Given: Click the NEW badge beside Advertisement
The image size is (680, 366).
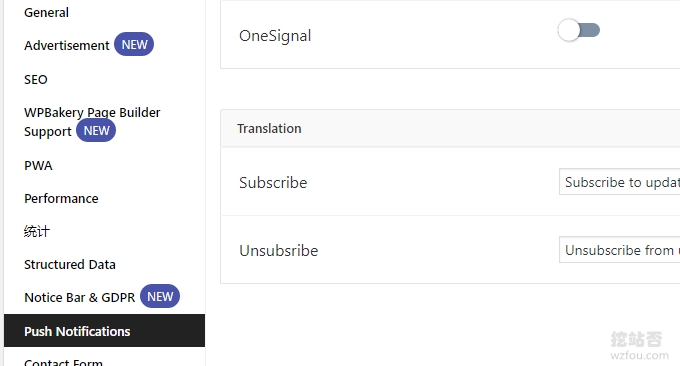Looking at the screenshot, I should [134, 45].
